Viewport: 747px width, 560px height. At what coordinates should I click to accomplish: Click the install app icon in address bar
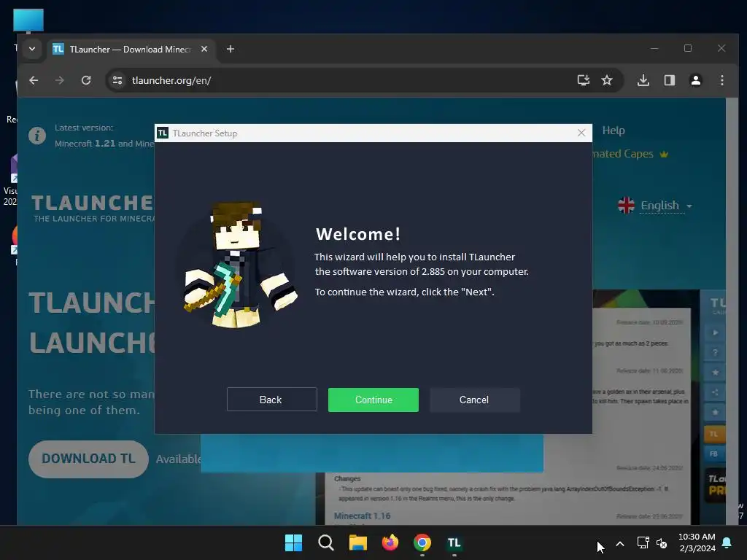[x=584, y=80]
